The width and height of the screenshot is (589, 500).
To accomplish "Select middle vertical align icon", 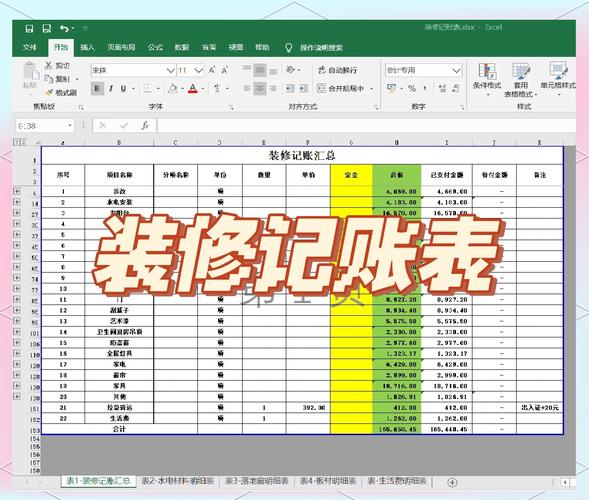I will tap(260, 70).
